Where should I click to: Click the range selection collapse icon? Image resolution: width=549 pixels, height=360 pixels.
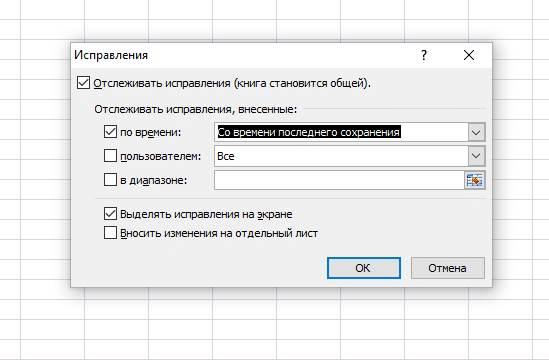[475, 180]
